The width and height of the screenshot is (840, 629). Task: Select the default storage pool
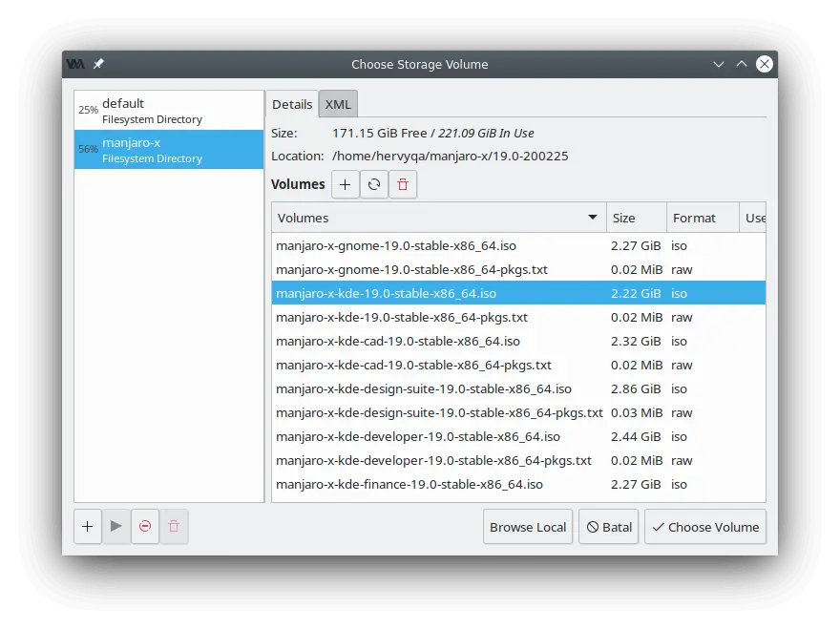[x=169, y=111]
